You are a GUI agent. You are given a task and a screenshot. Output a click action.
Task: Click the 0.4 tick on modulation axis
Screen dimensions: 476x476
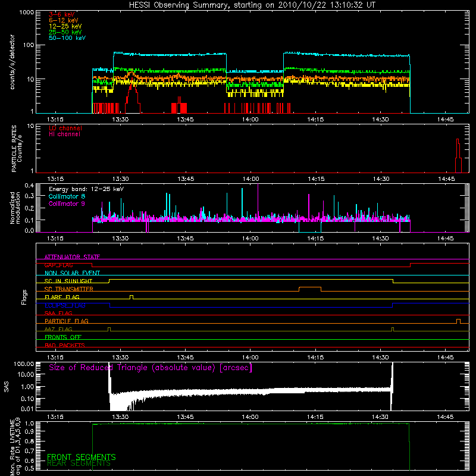[x=29, y=186]
